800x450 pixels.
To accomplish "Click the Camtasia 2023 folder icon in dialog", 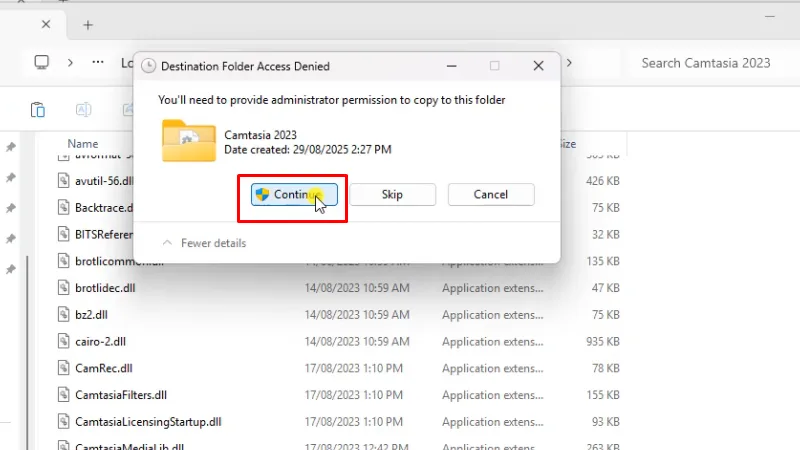I will (x=188, y=141).
